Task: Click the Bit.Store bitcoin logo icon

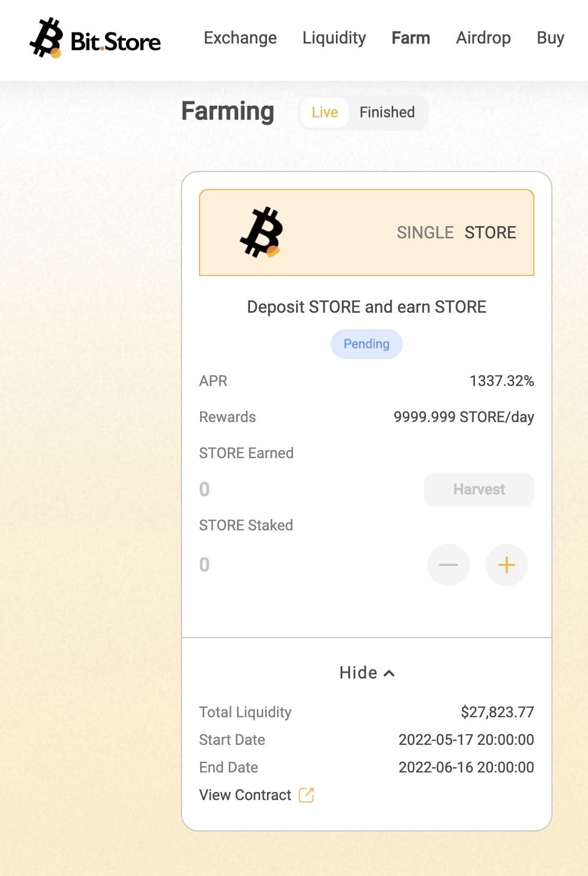Action: click(x=46, y=38)
